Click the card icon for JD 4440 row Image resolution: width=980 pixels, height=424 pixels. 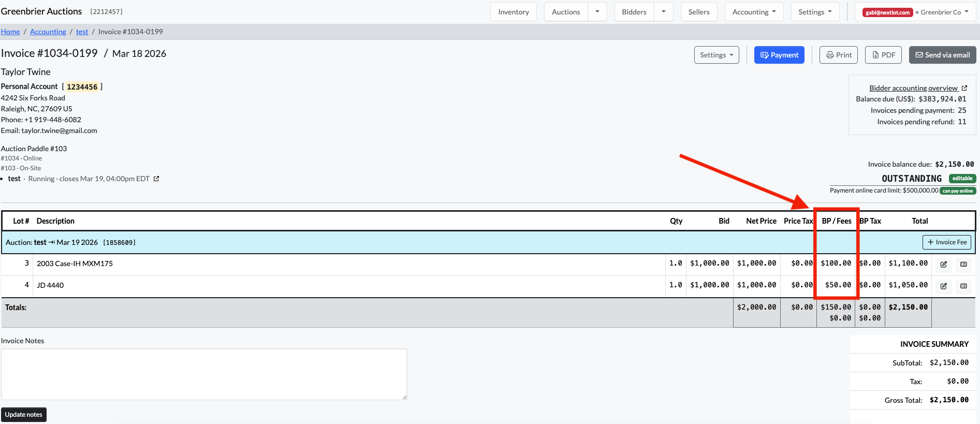pos(963,286)
